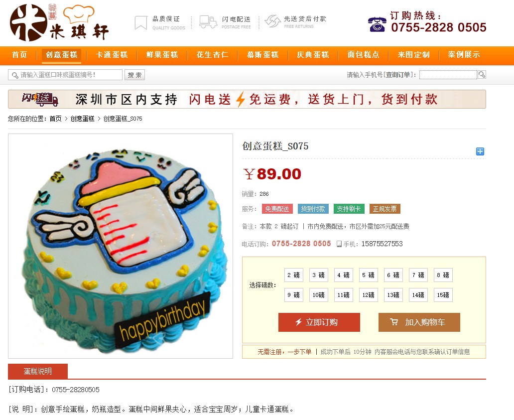This screenshot has width=514, height=420.
Task: Choose the 5 磅 cake size
Action: point(368,275)
